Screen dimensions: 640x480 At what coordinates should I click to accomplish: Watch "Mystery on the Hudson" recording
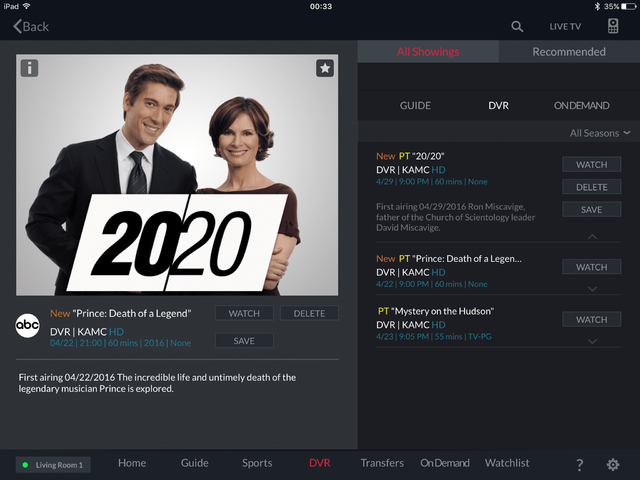point(591,320)
